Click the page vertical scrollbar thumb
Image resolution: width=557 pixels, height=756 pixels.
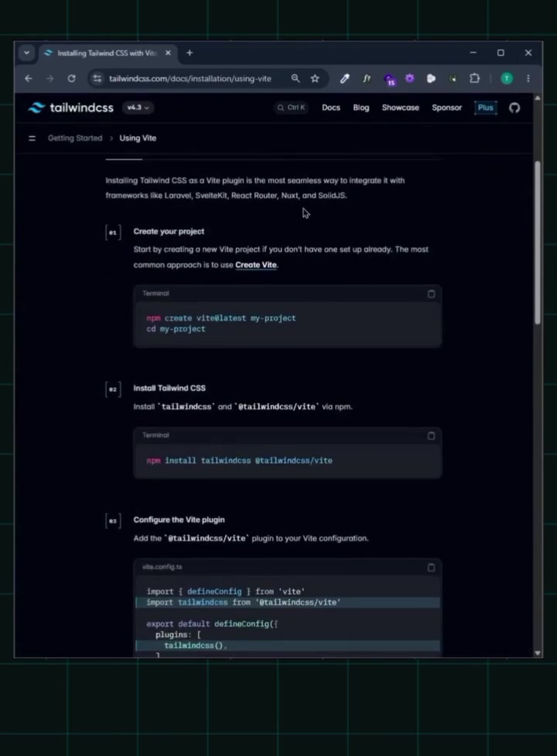[x=537, y=243]
